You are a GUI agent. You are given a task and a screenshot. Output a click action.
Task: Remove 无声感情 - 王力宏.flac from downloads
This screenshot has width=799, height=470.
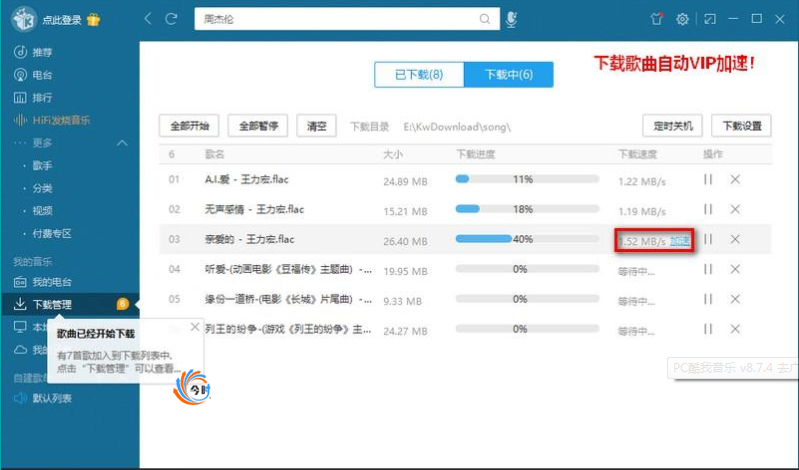[x=735, y=209]
